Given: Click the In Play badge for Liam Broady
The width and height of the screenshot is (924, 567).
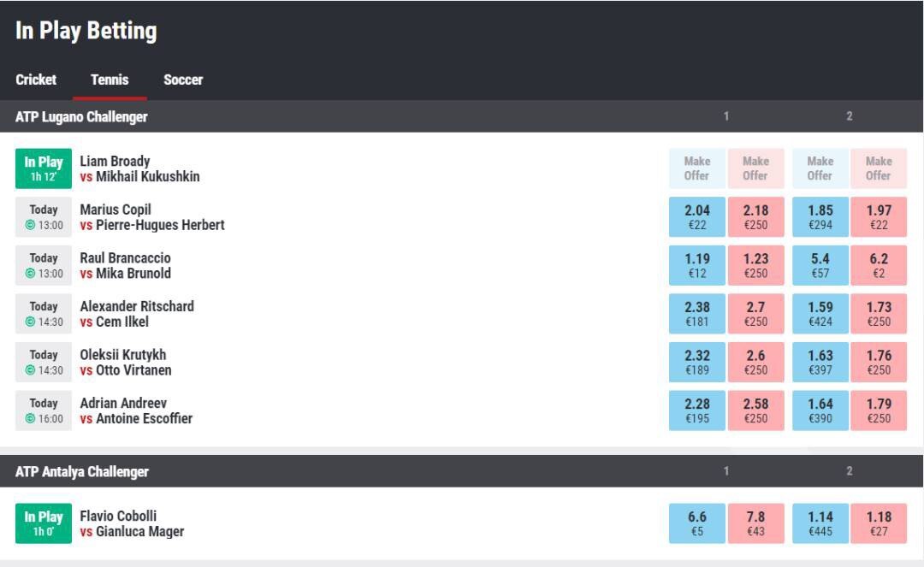Looking at the screenshot, I should 44,168.
